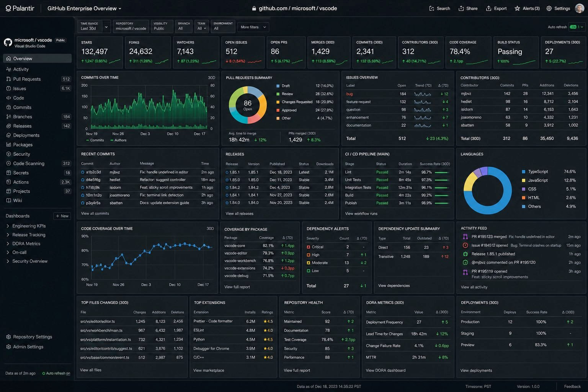Click the Search magnifier icon
This screenshot has height=392, width=588.
coord(432,8)
